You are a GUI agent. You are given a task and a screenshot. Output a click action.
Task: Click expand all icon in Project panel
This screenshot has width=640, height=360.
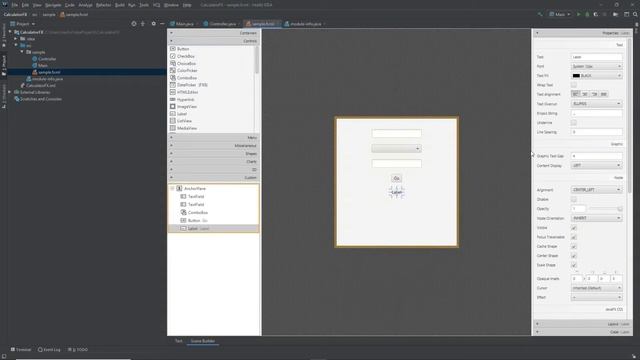click(x=143, y=24)
